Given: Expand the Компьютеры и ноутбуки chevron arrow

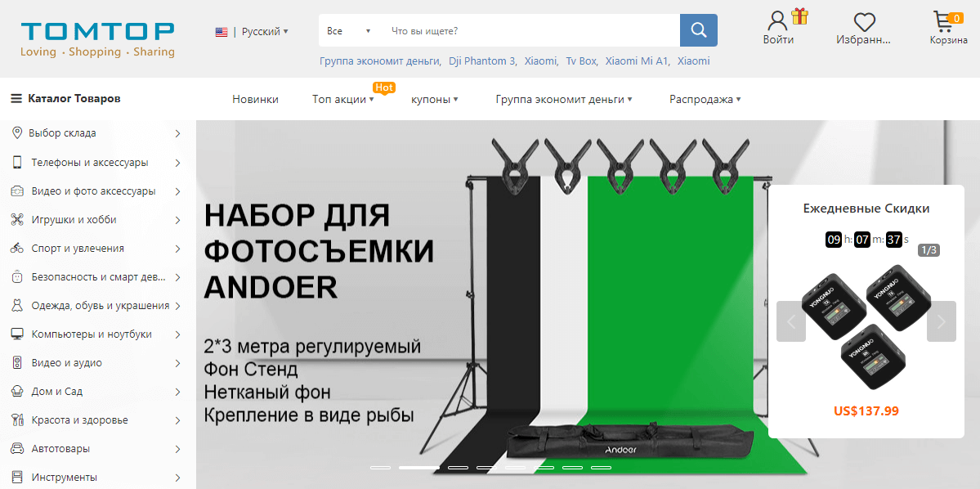Looking at the screenshot, I should coord(178,334).
